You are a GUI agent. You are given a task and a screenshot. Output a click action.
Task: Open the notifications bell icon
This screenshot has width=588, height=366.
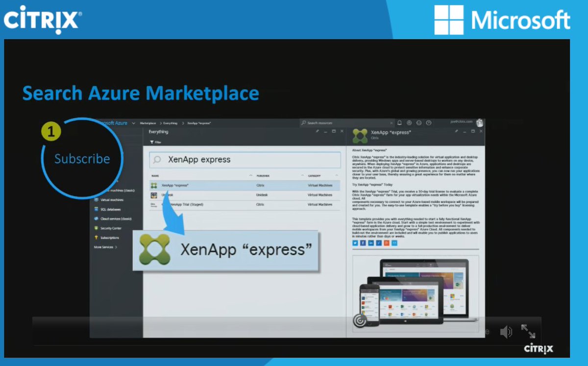pyautogui.click(x=399, y=123)
